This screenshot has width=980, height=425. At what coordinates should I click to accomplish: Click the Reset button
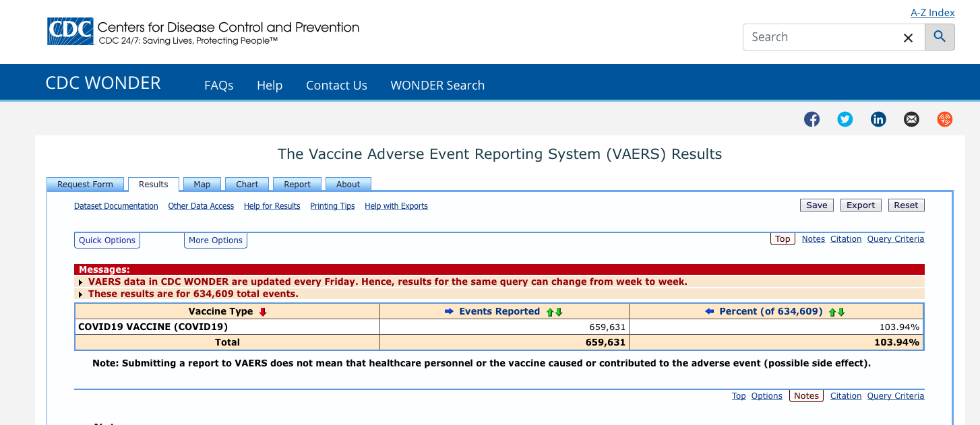click(x=906, y=205)
